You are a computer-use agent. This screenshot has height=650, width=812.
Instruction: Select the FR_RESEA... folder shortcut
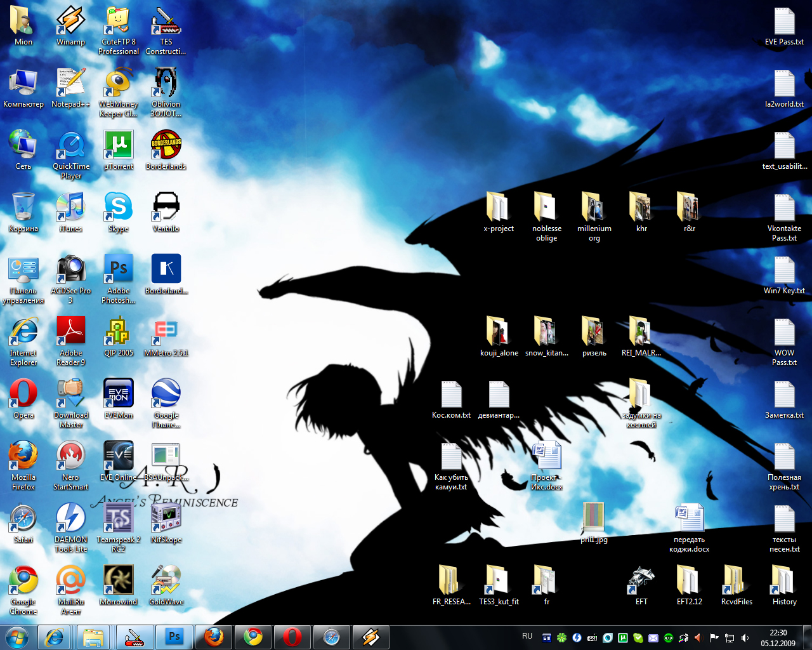451,585
